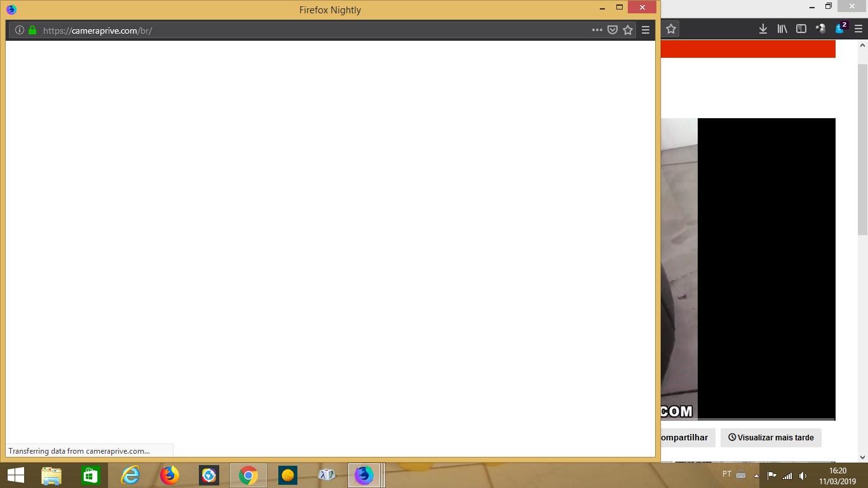Open the main browser hamburger menu
This screenshot has height=488, width=868.
pyautogui.click(x=858, y=29)
